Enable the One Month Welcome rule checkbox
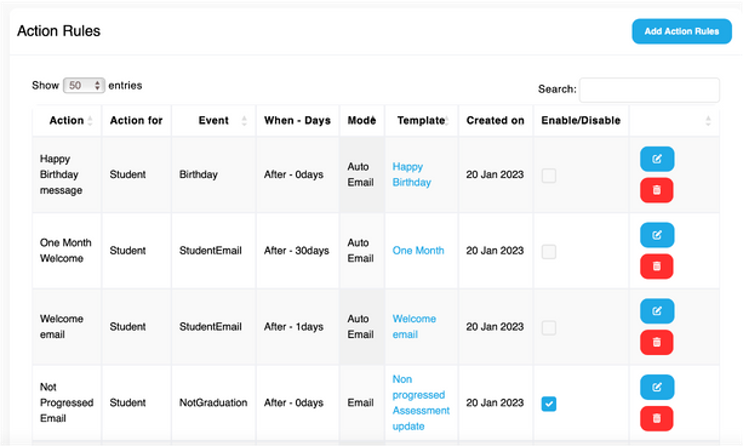 point(549,251)
